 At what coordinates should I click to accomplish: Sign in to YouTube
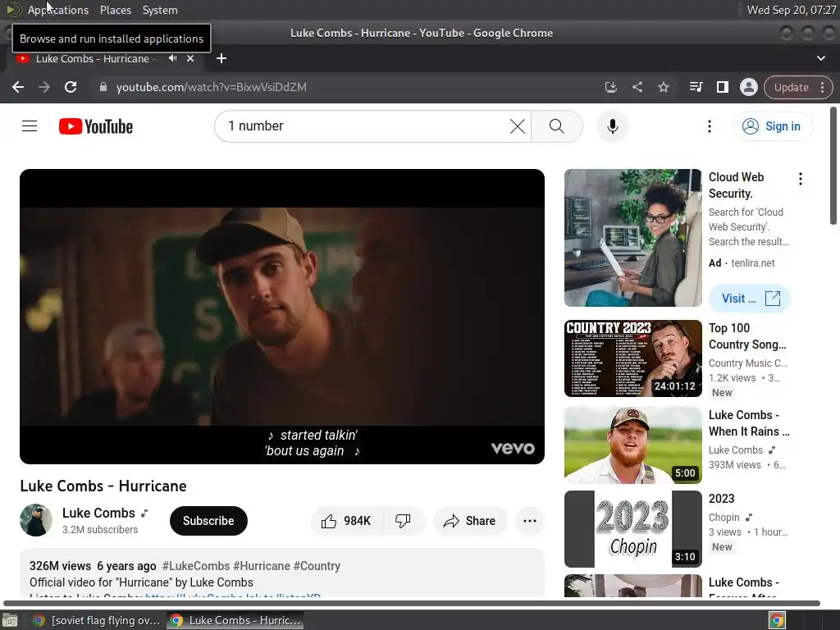(773, 126)
